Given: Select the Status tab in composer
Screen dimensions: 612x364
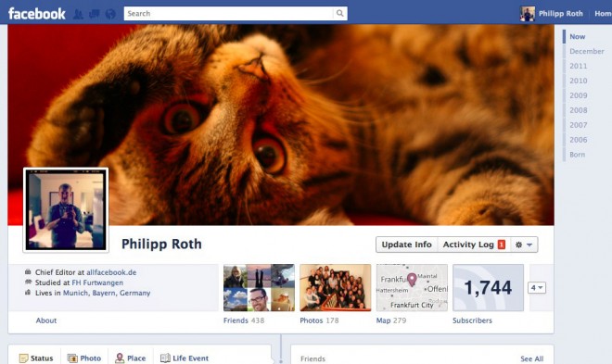Looking at the screenshot, I should (x=36, y=358).
